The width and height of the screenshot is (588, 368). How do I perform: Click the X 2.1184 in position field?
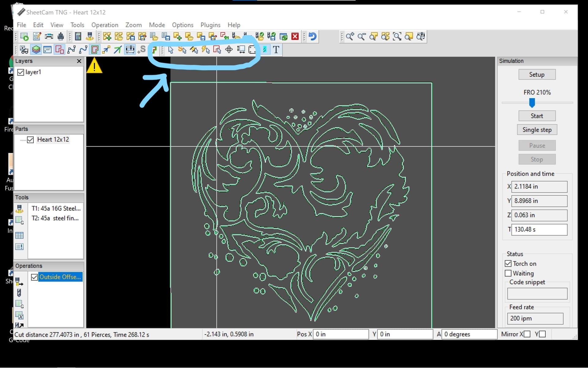coord(539,186)
